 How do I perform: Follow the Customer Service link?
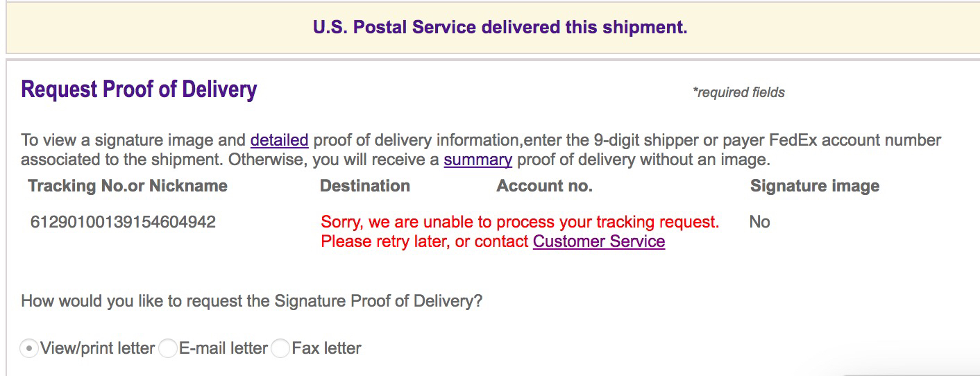point(598,241)
